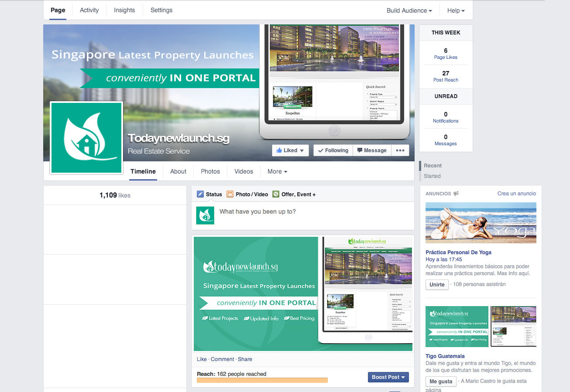Click the page cover photo banner

point(229,92)
